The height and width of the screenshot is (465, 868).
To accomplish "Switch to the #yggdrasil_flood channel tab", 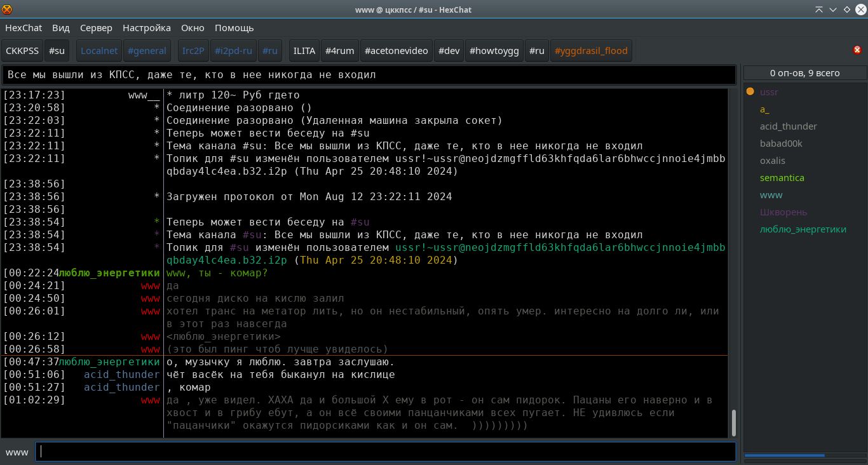I will point(591,51).
